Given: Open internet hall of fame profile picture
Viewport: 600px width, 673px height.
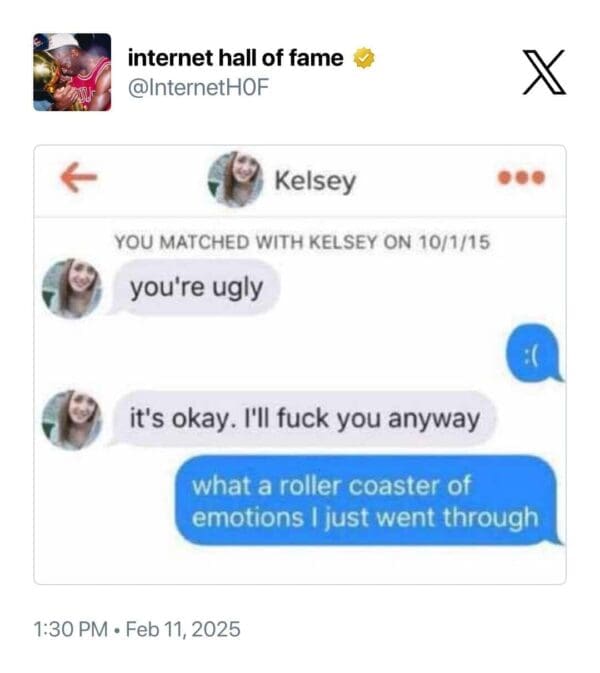Looking at the screenshot, I should (x=72, y=72).
